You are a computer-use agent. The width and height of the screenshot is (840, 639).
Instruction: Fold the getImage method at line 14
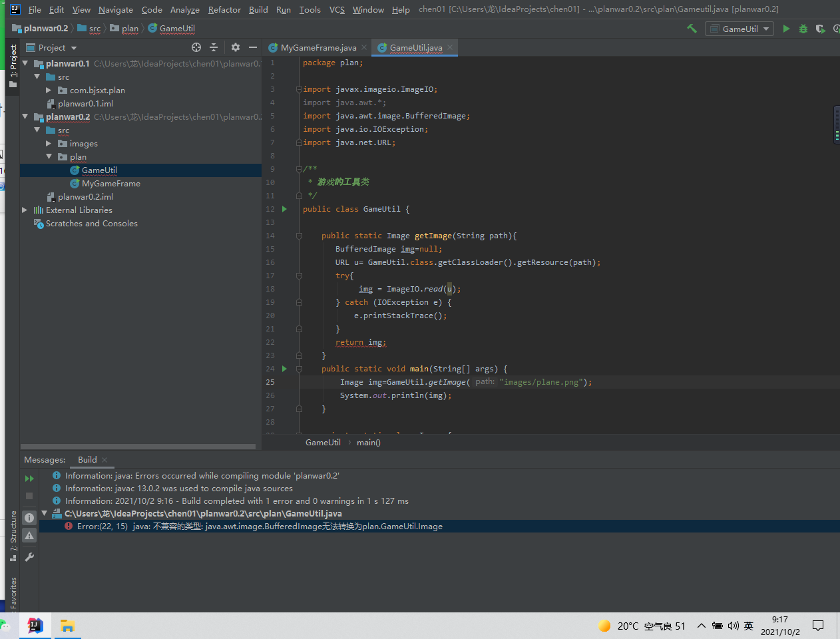pyautogui.click(x=299, y=236)
